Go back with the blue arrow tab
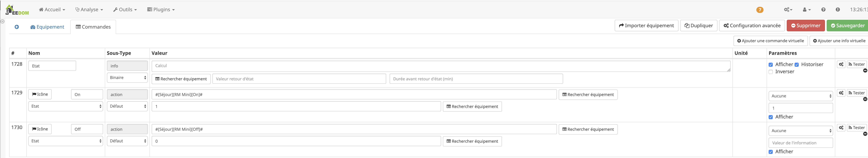 17,27
